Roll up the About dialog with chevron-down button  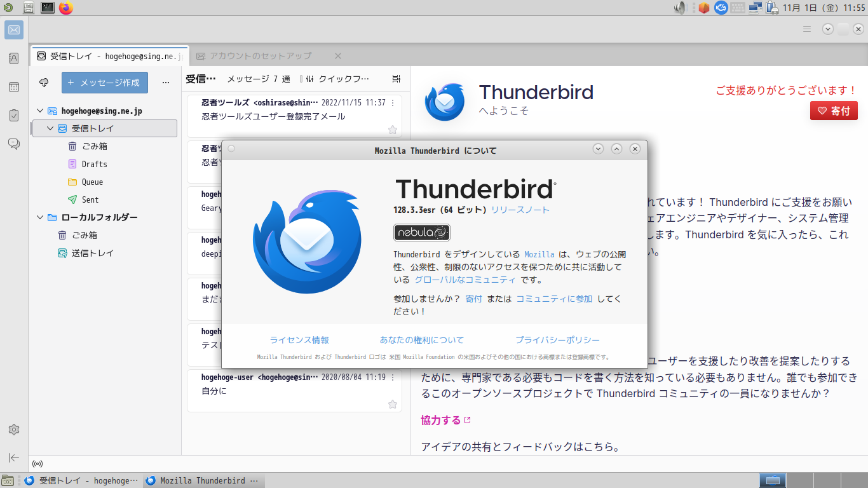tap(598, 149)
